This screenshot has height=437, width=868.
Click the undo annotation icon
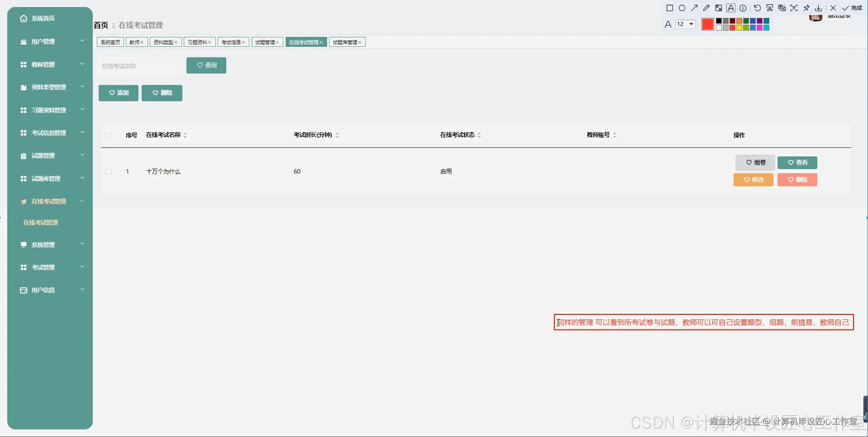click(x=757, y=8)
